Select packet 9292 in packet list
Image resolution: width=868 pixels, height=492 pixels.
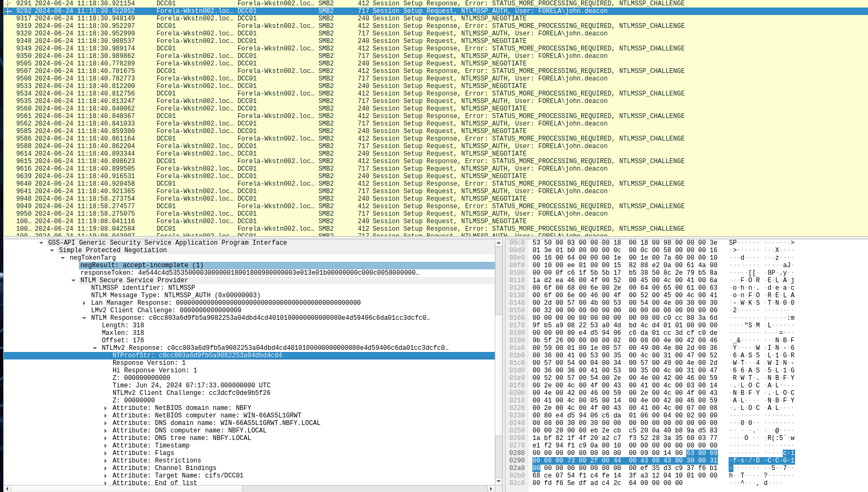[435, 11]
